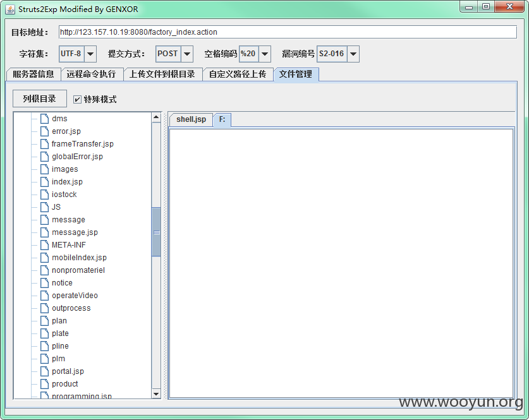Screen dimensions: 529x420
Task: Click the file icon beside index.jsp
Action: pyautogui.click(x=44, y=182)
